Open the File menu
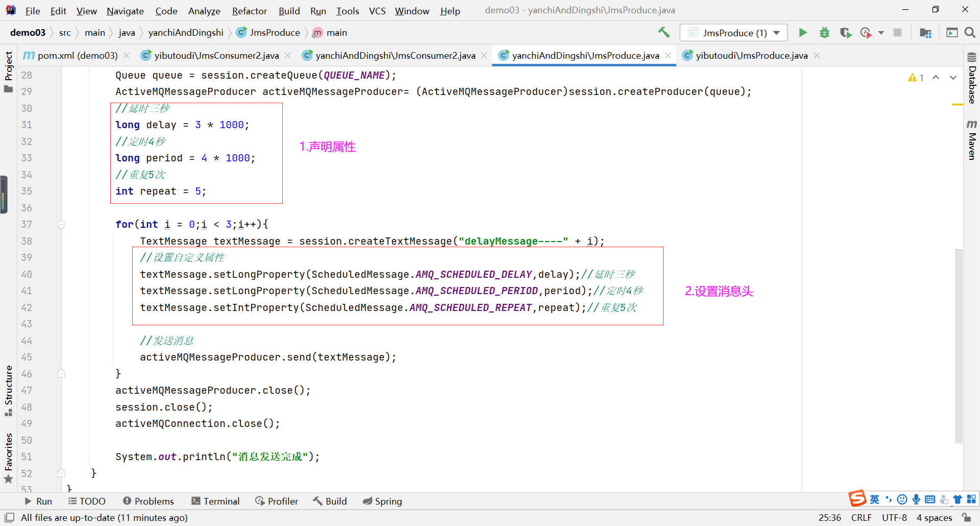 point(33,11)
